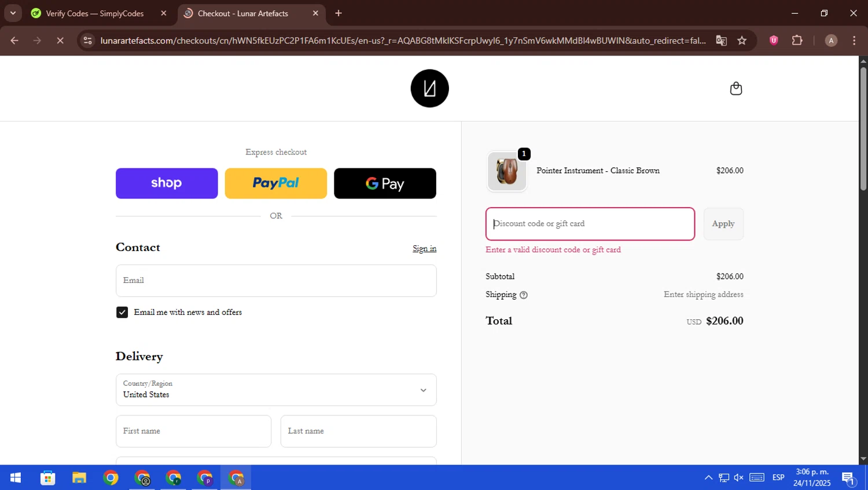Image resolution: width=868 pixels, height=490 pixels.
Task: Click the browser back arrow
Action: coord(14,40)
